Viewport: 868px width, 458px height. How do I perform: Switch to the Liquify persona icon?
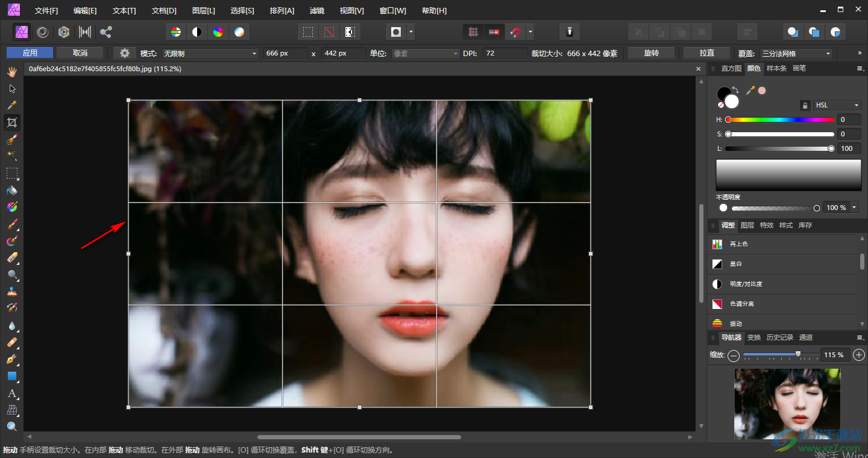[x=42, y=32]
